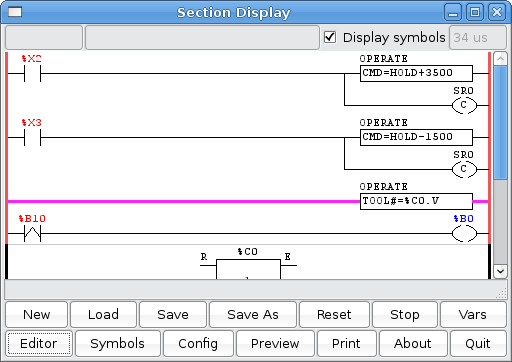Click the blue %B0 label

coord(464,219)
